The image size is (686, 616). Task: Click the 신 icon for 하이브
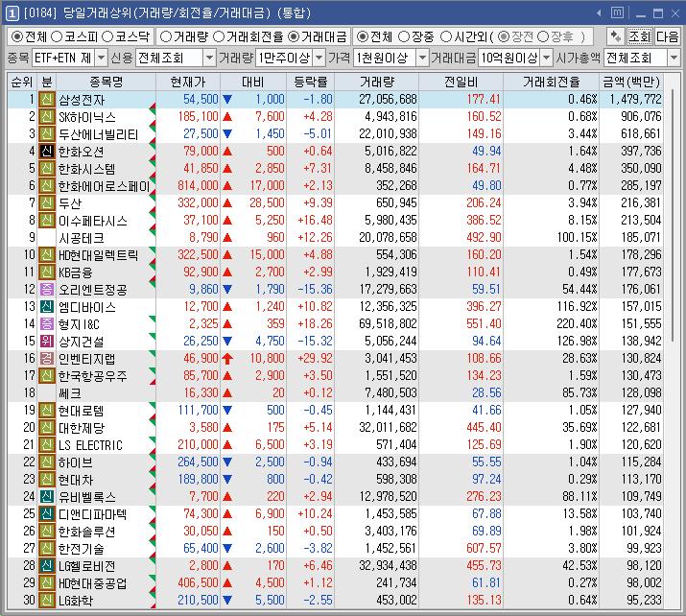(x=47, y=462)
